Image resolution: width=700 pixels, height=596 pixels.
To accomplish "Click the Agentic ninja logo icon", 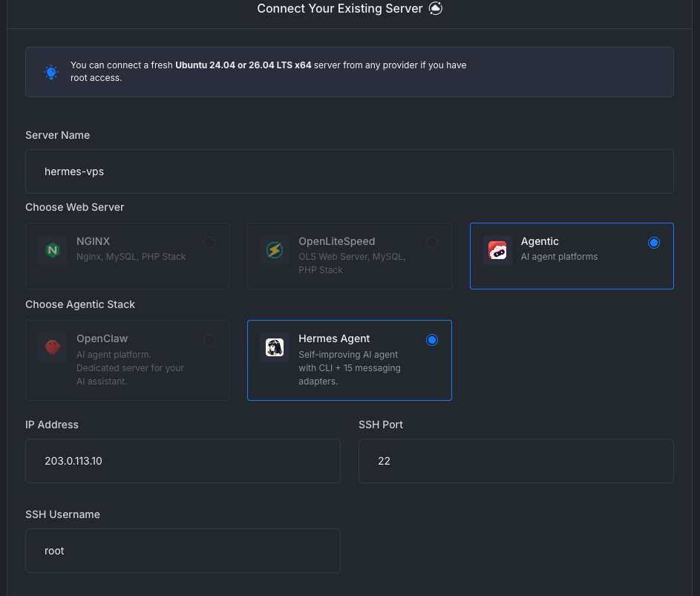I will click(x=497, y=250).
